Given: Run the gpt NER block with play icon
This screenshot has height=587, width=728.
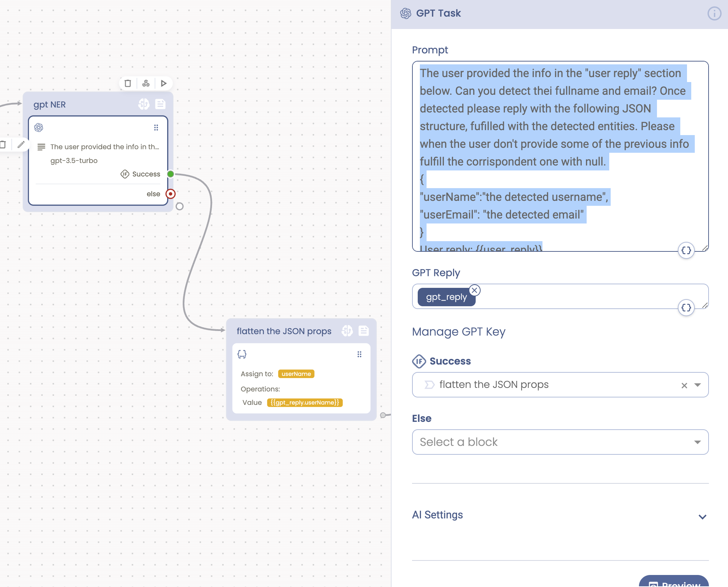Looking at the screenshot, I should click(x=164, y=83).
